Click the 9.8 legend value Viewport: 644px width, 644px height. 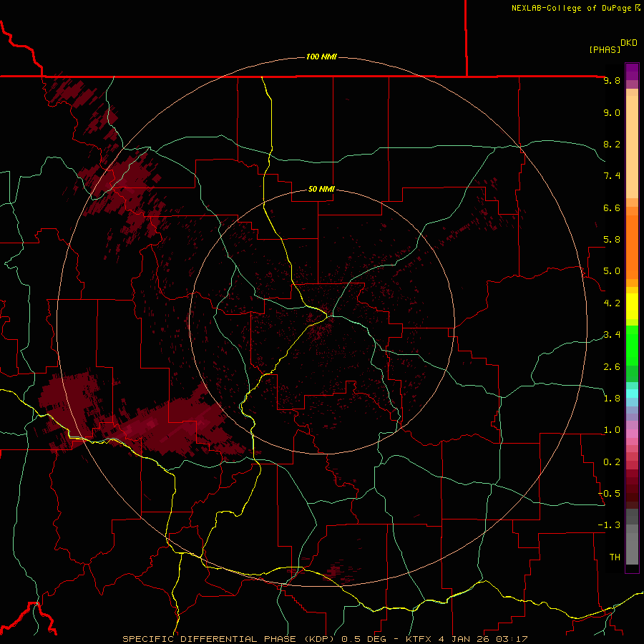[x=612, y=80]
